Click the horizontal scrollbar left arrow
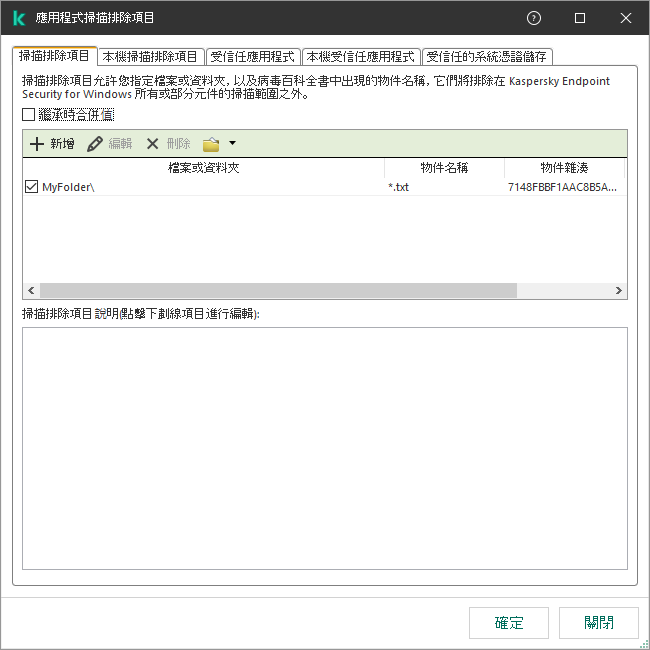Screen dimensions: 650x650 click(31, 290)
